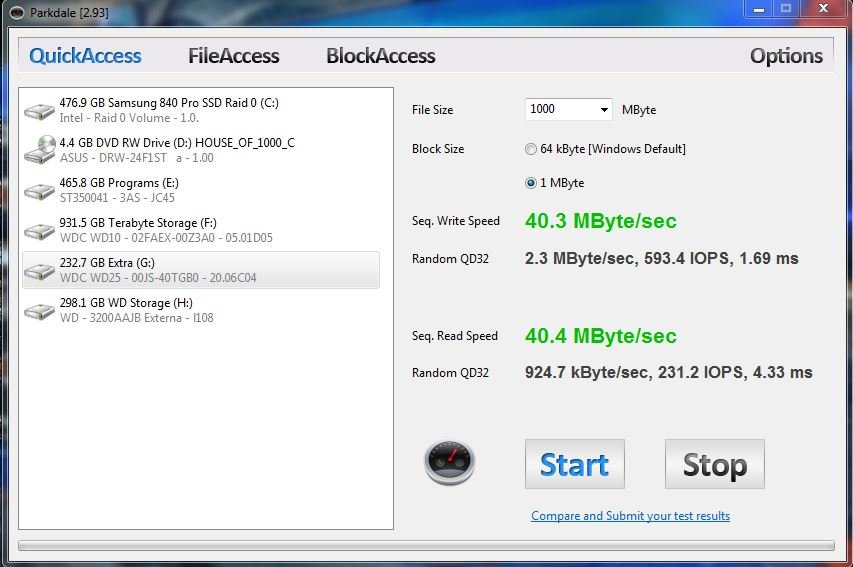The height and width of the screenshot is (567, 853).
Task: Select the WD Storage (H:) drive icon
Action: tap(39, 312)
